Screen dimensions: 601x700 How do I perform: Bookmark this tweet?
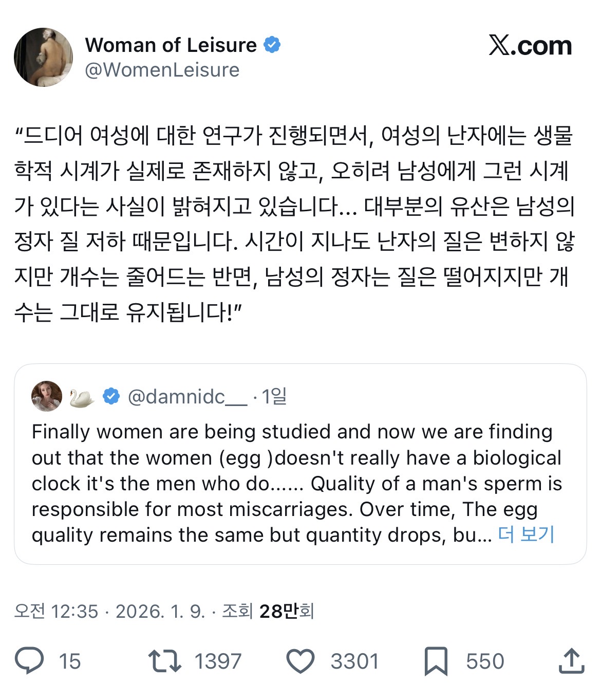click(436, 661)
